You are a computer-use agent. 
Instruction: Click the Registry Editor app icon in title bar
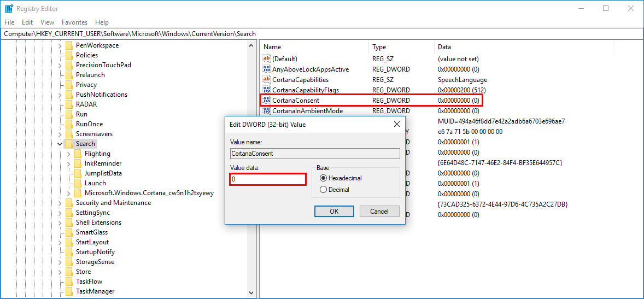8,9
